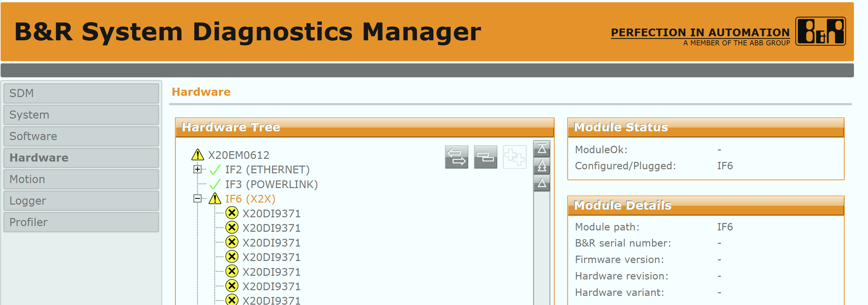Click the "Module path:" label
Image resolution: width=868 pixels, height=305 pixels.
coord(607,227)
